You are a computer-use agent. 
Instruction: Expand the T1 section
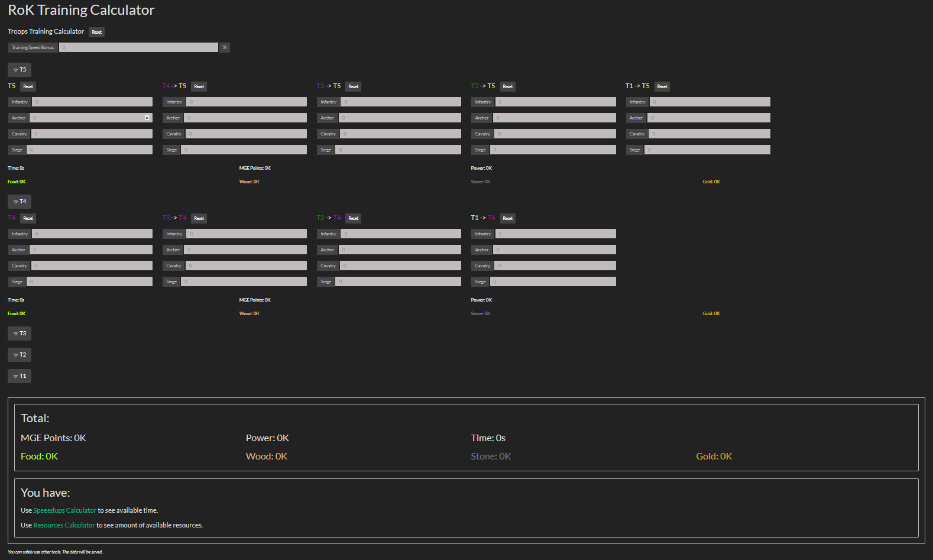click(20, 376)
